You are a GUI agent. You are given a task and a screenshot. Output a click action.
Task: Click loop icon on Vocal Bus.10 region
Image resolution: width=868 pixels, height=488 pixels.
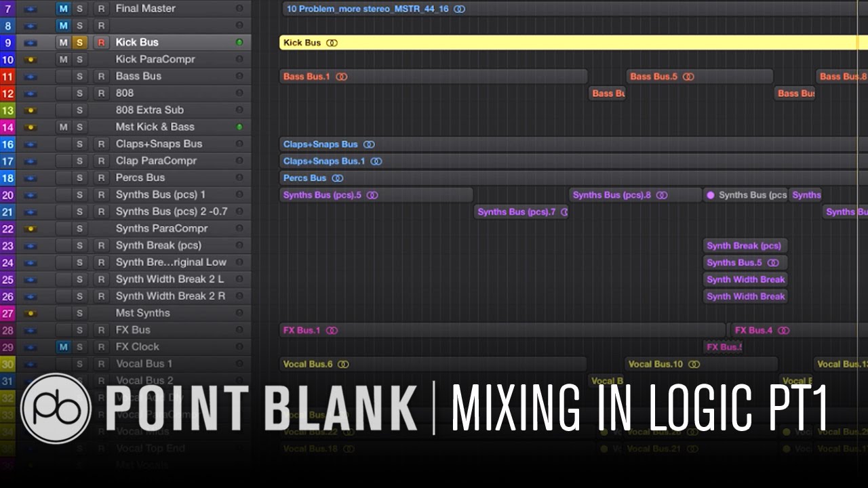pos(694,365)
